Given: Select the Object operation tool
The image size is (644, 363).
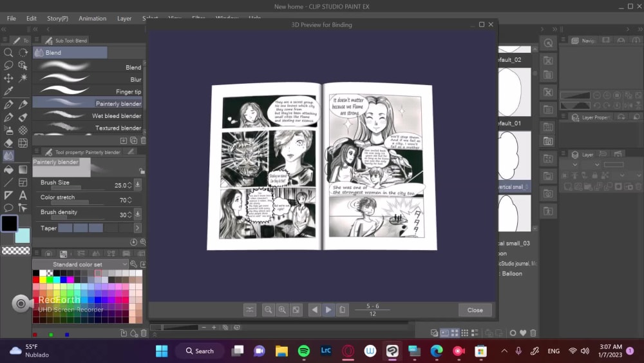Looking at the screenshot, I should 23,65.
